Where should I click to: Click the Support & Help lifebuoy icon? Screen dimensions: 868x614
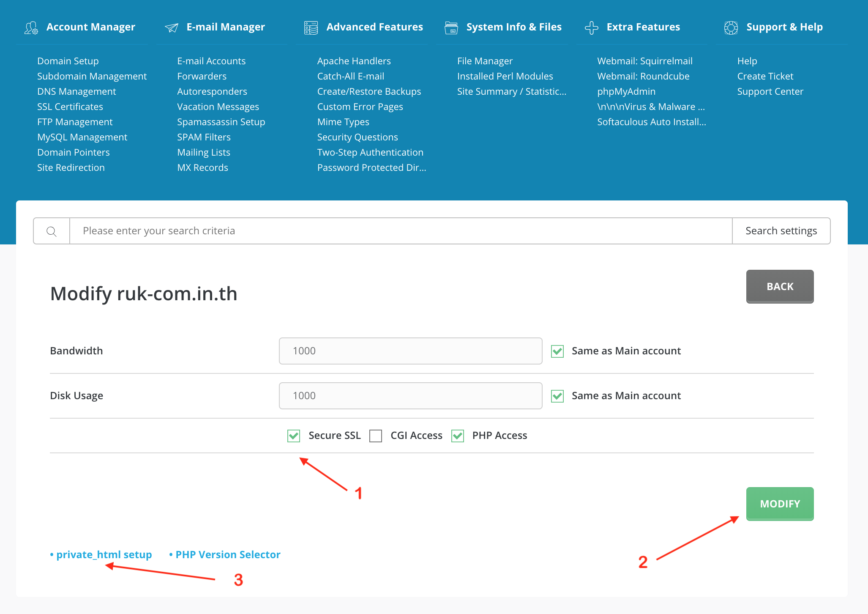click(731, 28)
